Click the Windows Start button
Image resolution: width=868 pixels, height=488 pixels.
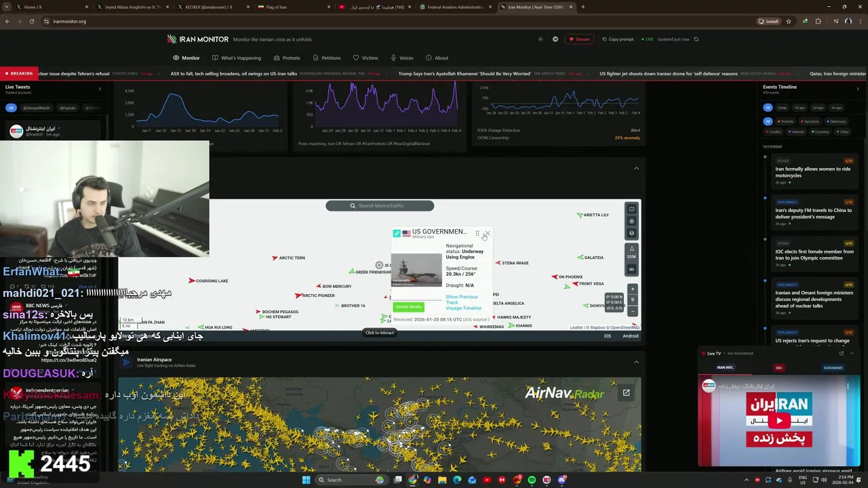[306, 480]
